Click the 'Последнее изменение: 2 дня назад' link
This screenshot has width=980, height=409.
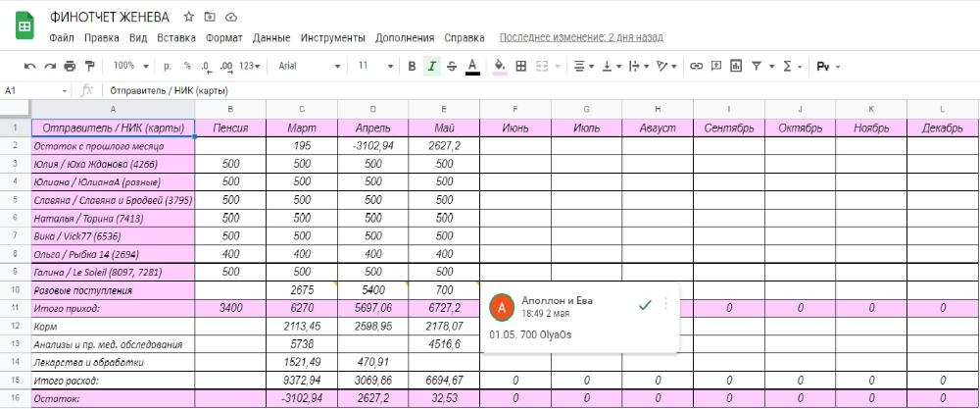coord(580,37)
